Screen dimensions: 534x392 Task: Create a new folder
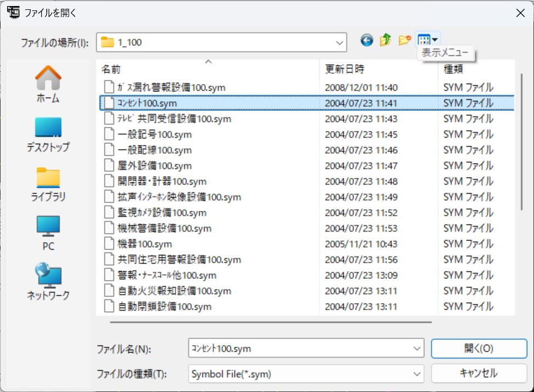(404, 41)
